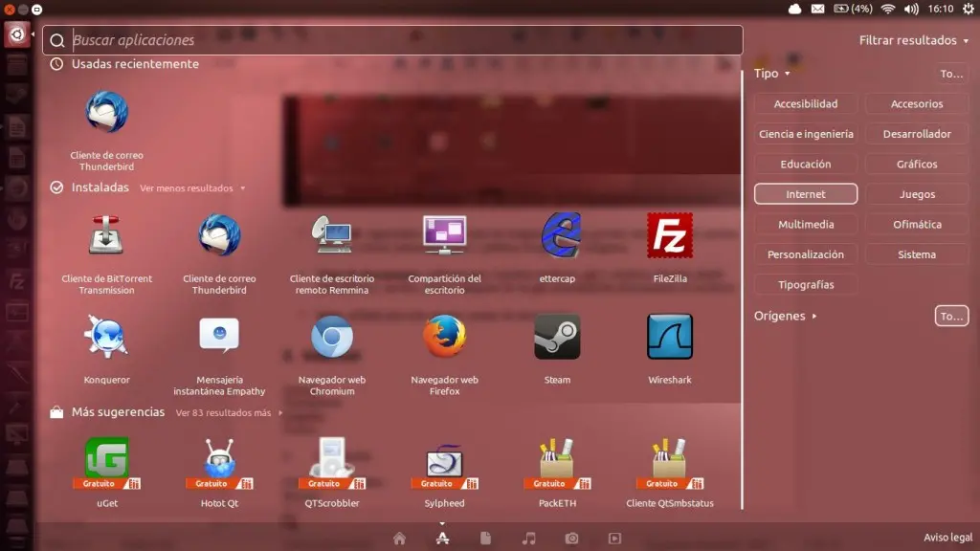Toggle the Educación filter
The height and width of the screenshot is (551, 980).
pos(806,164)
